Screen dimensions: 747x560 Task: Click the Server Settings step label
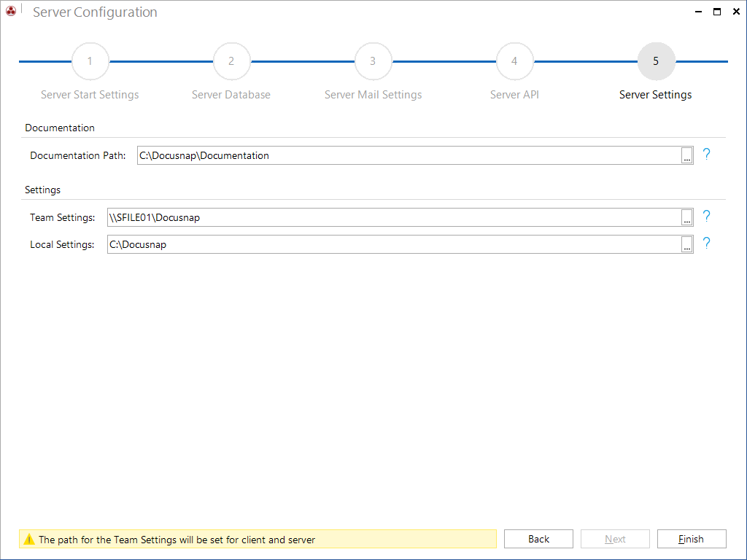click(x=656, y=95)
